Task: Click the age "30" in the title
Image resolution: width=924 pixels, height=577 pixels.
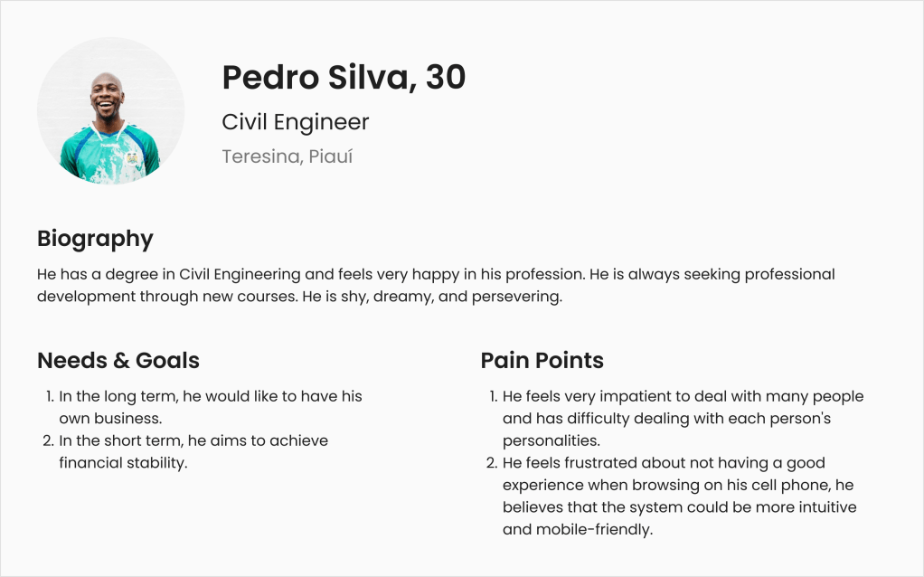Action: pyautogui.click(x=446, y=78)
